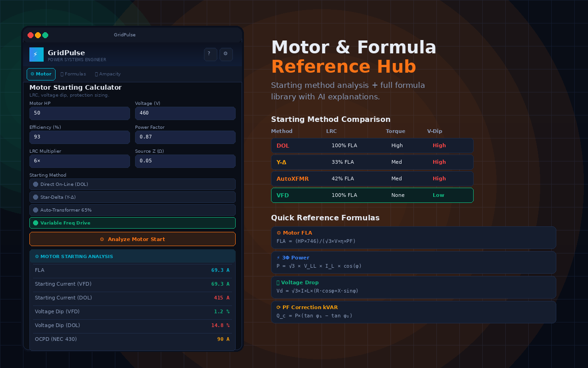Click Analyze Motor Start button

point(132,239)
